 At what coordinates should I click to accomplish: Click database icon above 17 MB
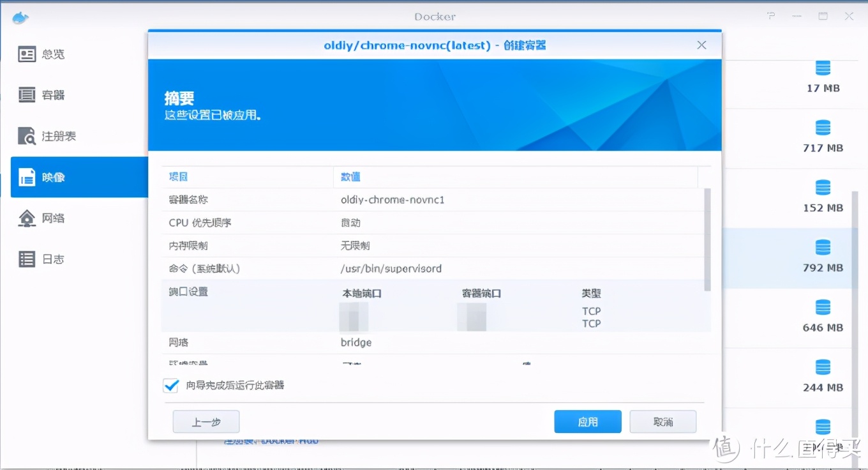[823, 68]
